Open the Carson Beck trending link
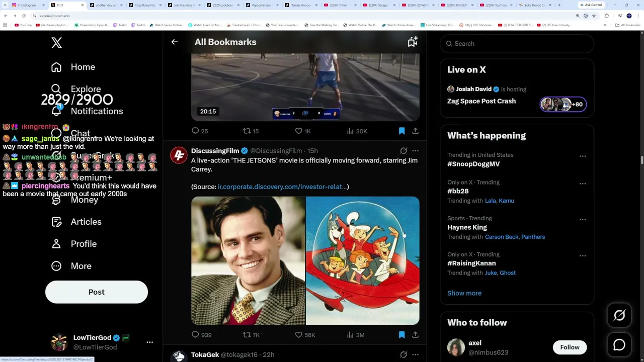644x362 pixels. coord(502,237)
